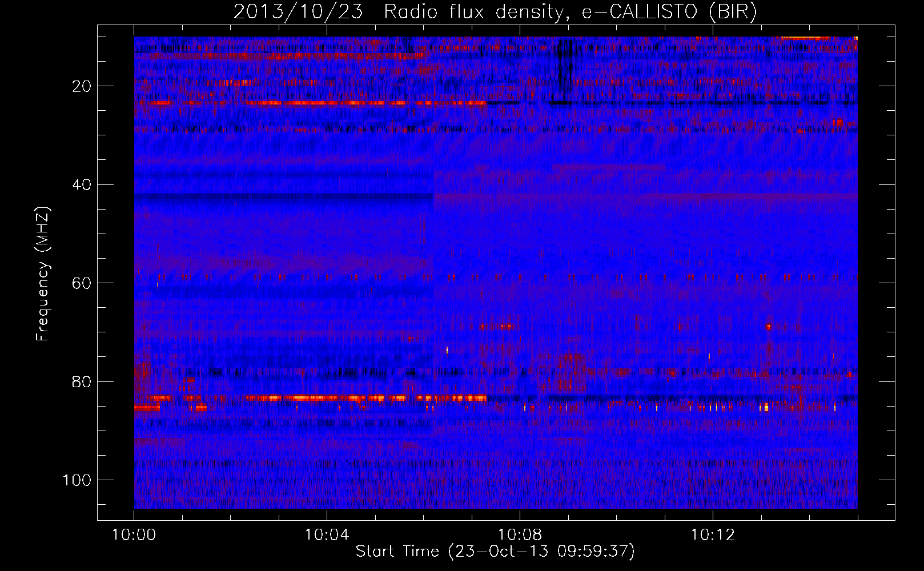Click the 'Frequency (MHZ)' y-axis label
Viewport: 924px width, 571px height.
(x=43, y=274)
